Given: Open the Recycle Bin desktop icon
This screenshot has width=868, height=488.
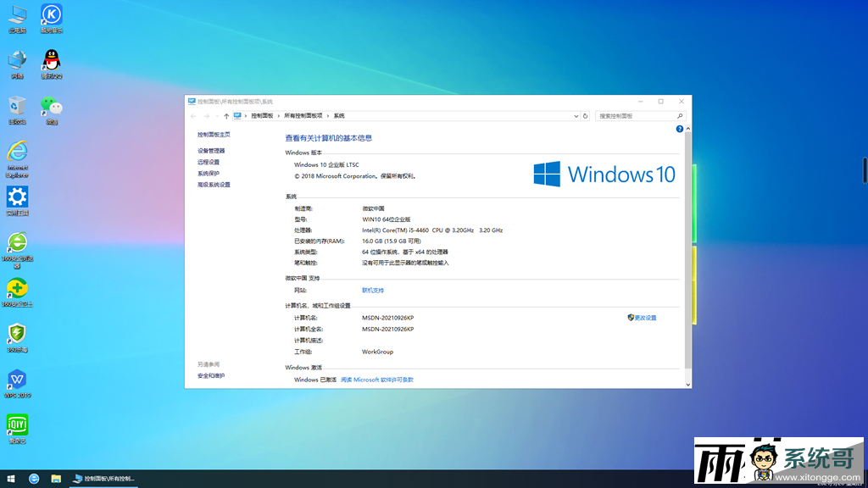Looking at the screenshot, I should point(17,109).
